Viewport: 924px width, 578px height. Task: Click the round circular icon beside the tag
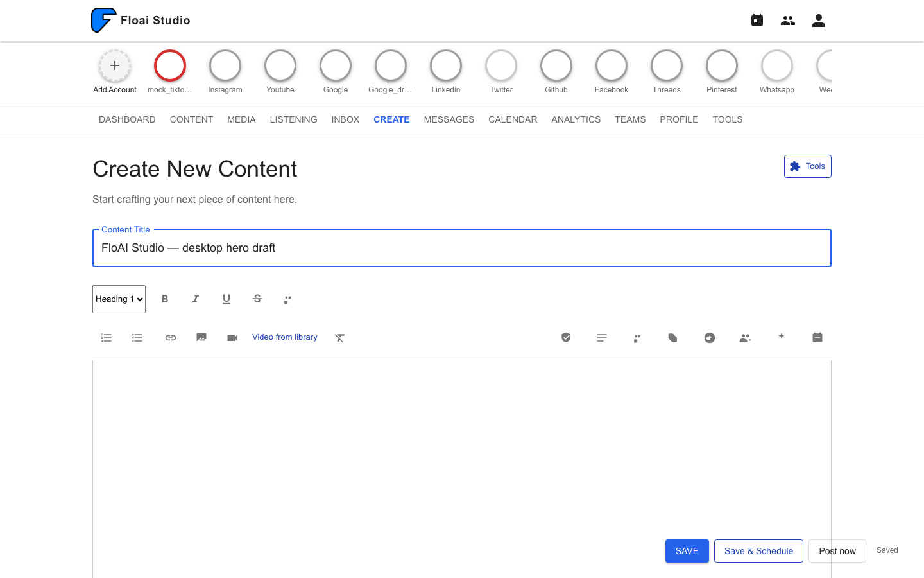710,338
